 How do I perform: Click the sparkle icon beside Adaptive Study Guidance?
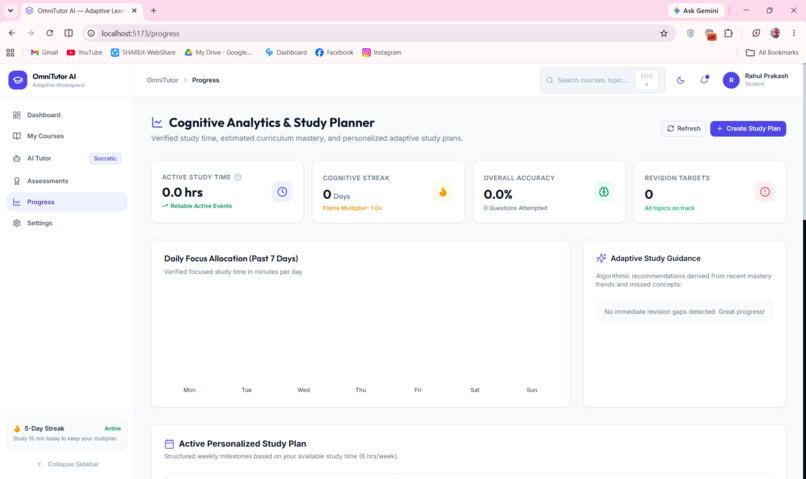(x=601, y=258)
